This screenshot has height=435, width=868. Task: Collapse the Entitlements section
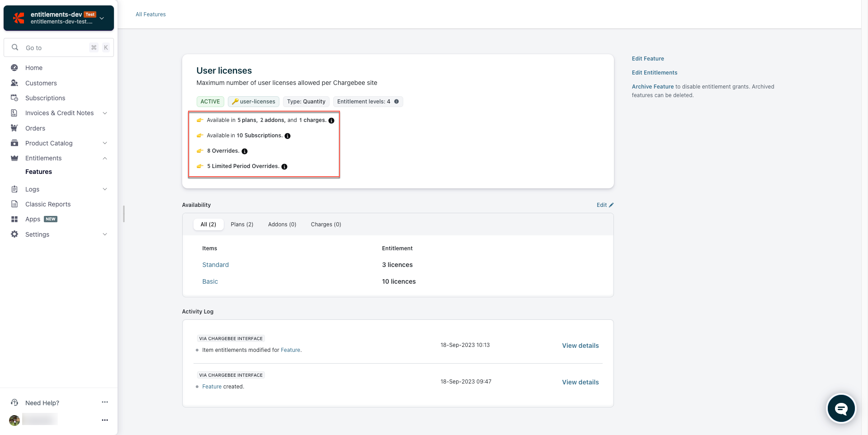pos(105,158)
